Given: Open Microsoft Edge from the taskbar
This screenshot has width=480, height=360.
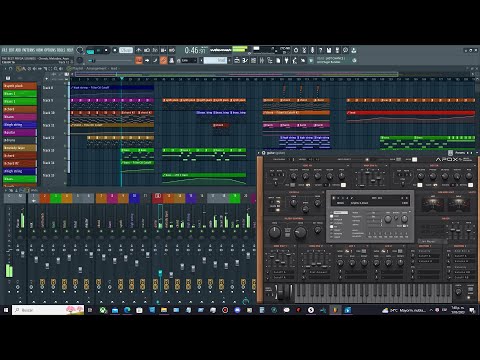Looking at the screenshot, I should pos(127,310).
